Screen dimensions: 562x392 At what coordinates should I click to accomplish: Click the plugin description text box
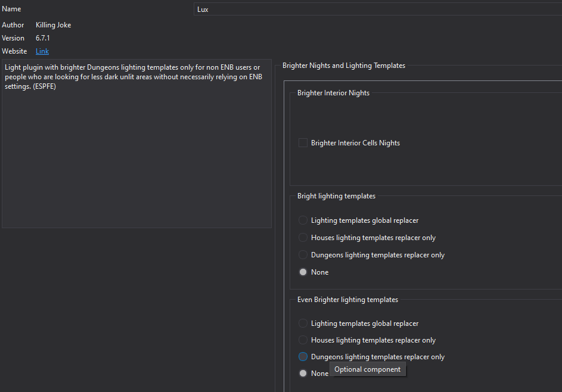(x=136, y=144)
